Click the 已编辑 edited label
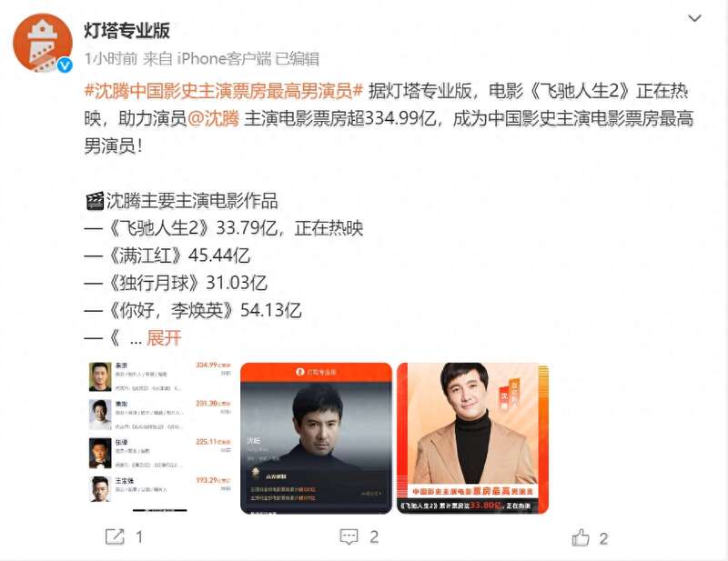 click(298, 59)
